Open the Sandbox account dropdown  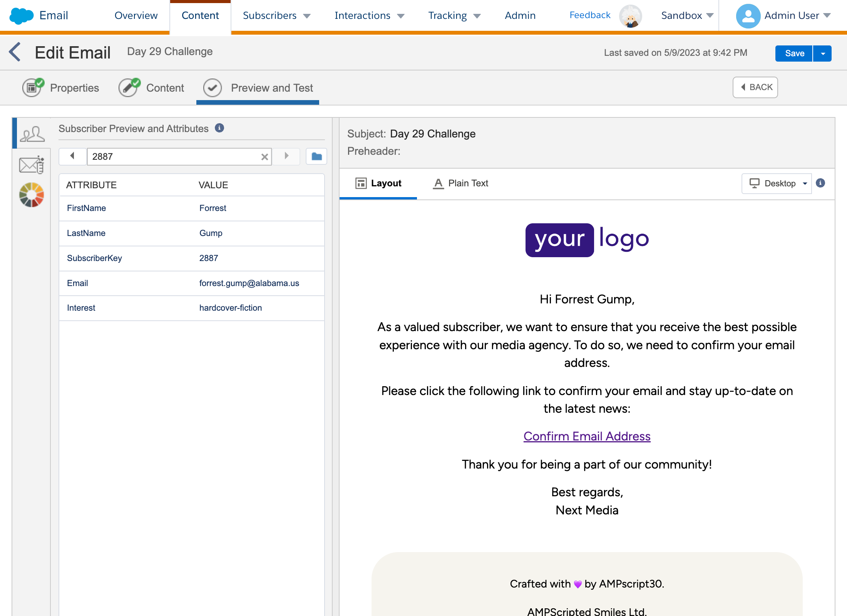tap(687, 15)
